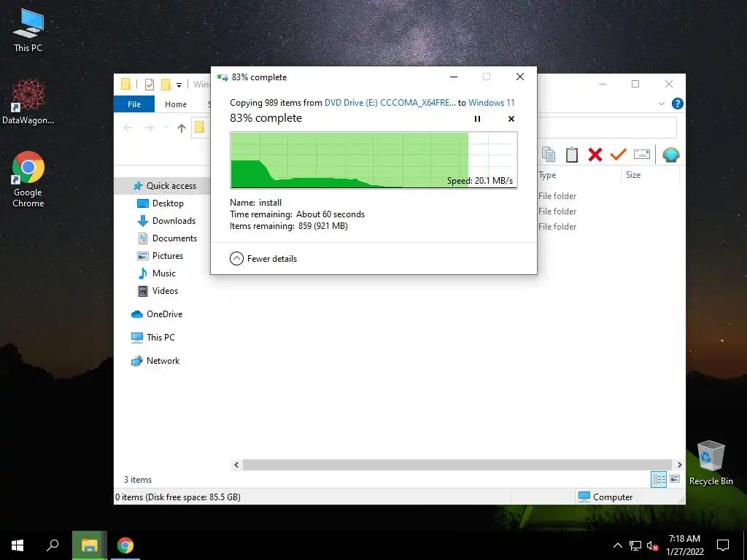Open Pictures in navigation pane
Screen dimensions: 747x560
click(x=160, y=256)
